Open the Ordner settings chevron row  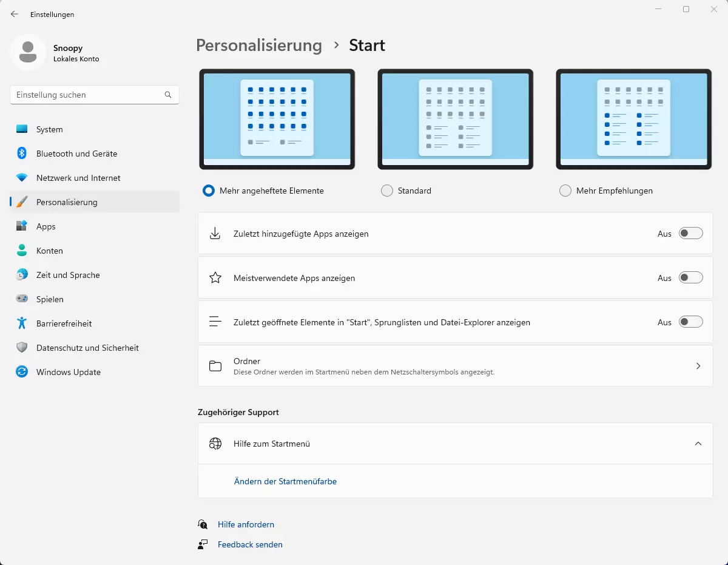455,366
